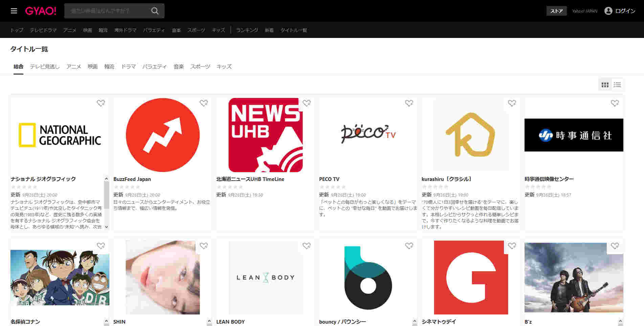Open 名探偵コナン anime thumbnail
The width and height of the screenshot is (644, 326).
(x=60, y=278)
